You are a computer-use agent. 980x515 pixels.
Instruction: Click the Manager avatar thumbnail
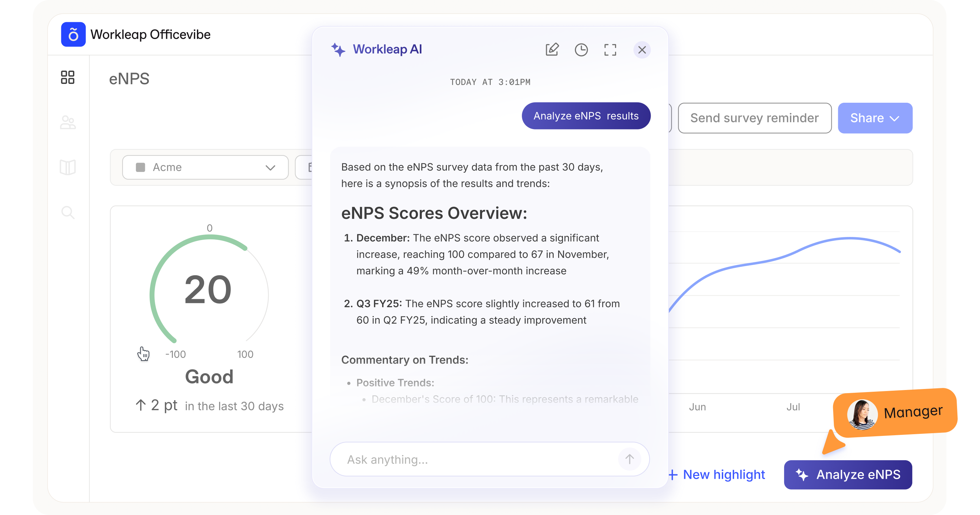pos(862,415)
